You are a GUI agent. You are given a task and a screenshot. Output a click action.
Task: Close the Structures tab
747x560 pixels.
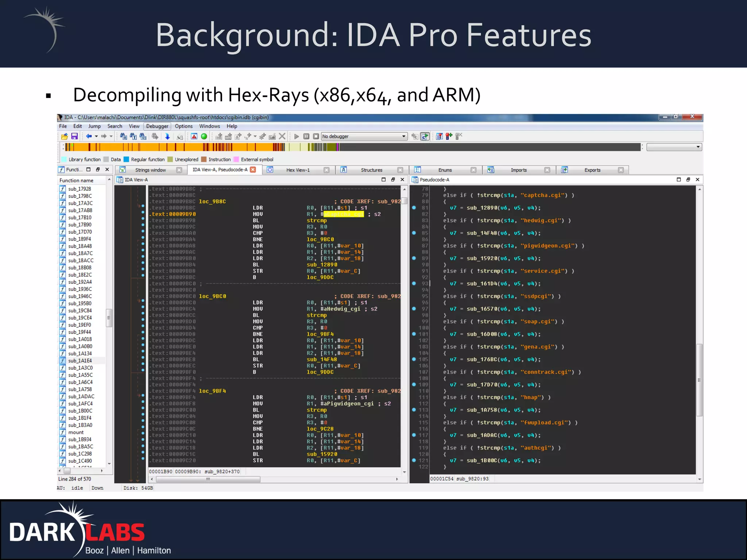click(400, 170)
